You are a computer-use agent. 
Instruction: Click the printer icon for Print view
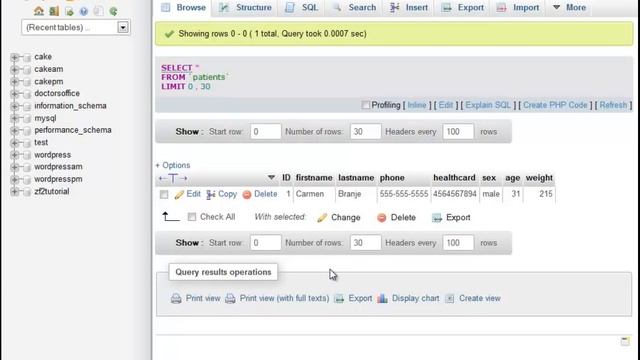pos(176,298)
